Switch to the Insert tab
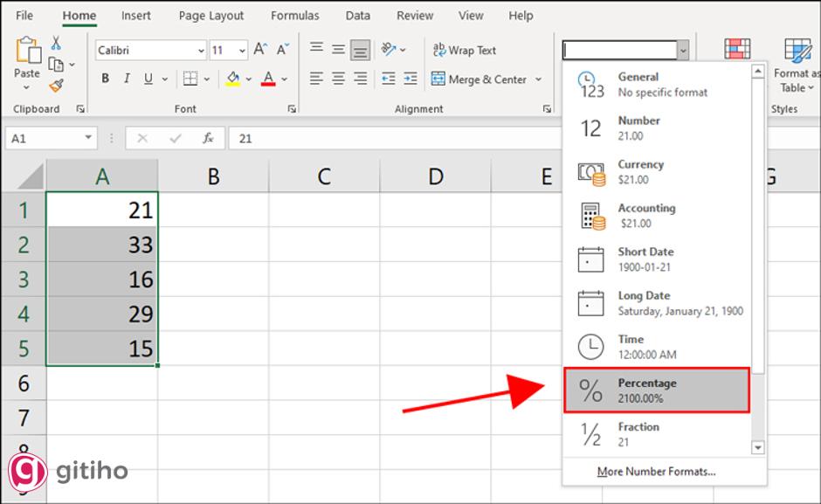Viewport: 821px width, 504px height. (x=136, y=16)
